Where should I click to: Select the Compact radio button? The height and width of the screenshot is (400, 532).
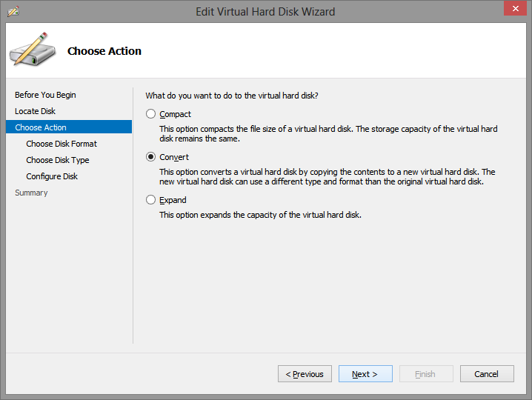point(151,114)
